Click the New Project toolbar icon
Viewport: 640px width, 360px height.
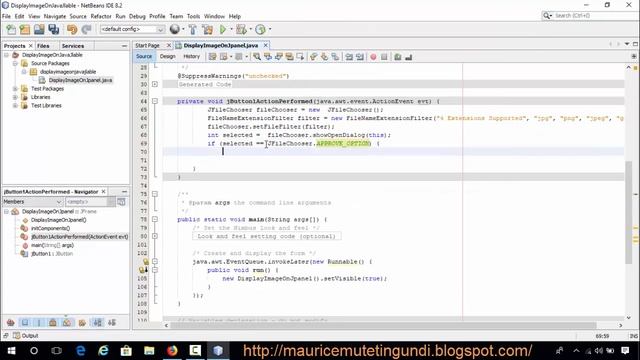(x=25, y=29)
